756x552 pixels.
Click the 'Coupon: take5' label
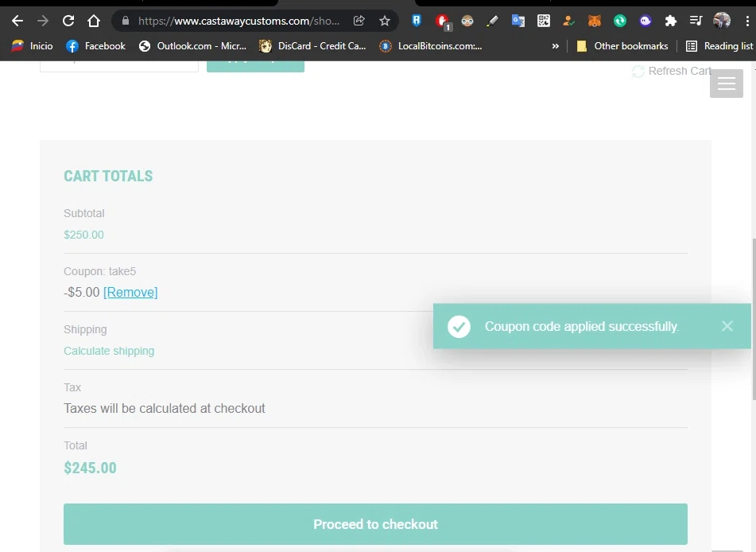[x=100, y=272]
